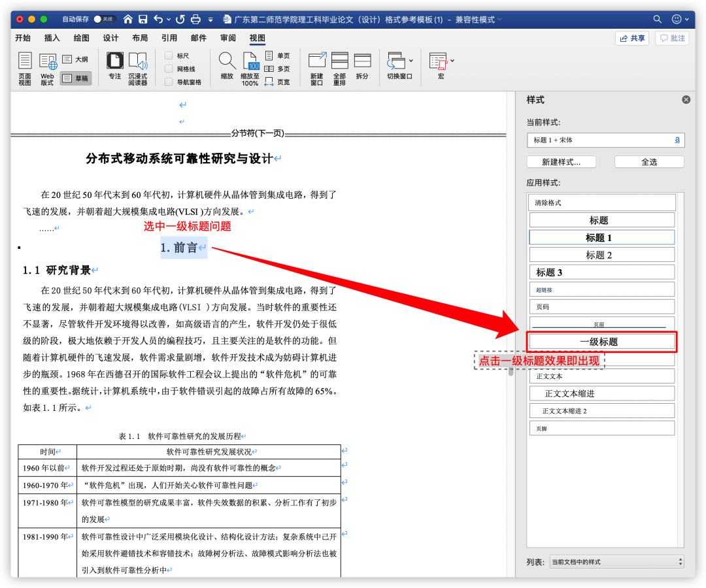Click the Zoom (缩放) magnifier icon
Screen dimensions: 706x588
[227, 62]
